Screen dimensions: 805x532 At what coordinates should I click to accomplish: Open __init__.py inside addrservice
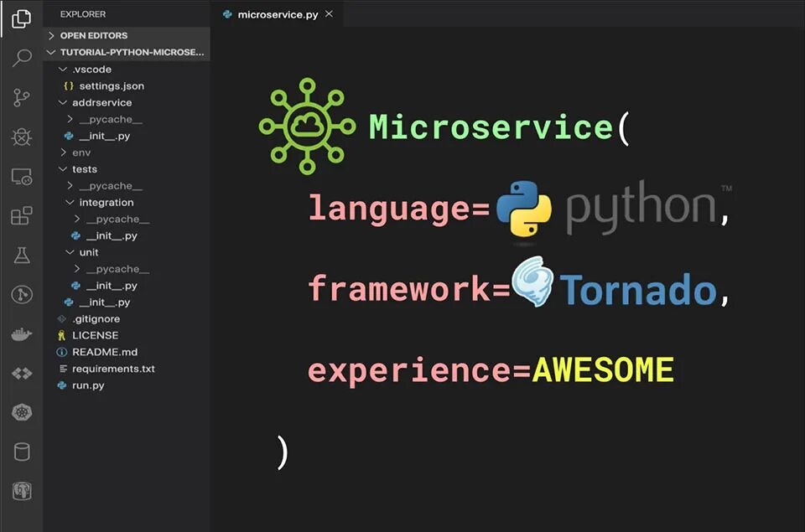[x=127, y=136]
